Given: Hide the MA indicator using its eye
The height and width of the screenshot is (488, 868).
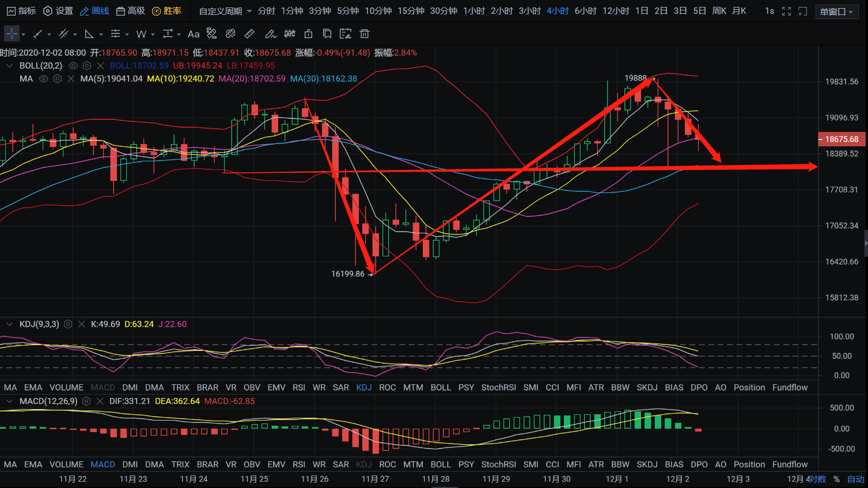Looking at the screenshot, I should click(44, 78).
